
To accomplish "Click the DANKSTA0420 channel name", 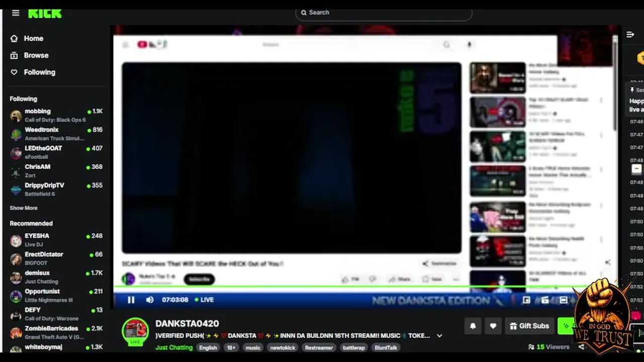I will [x=187, y=324].
